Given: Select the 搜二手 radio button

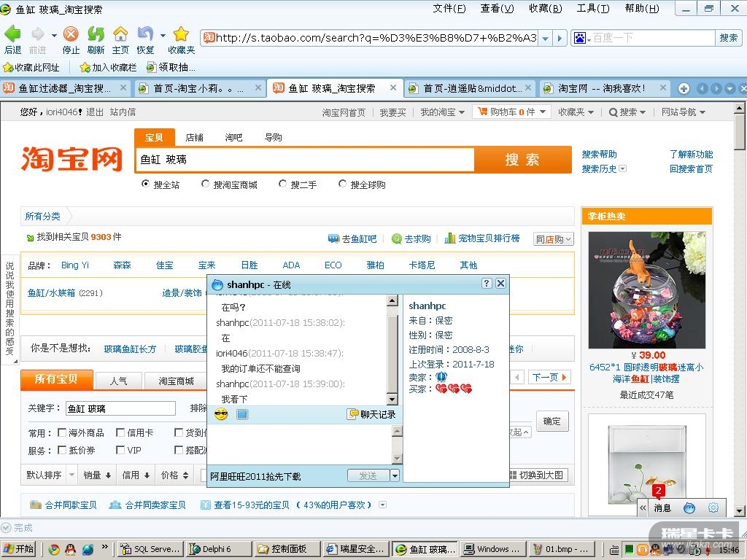Looking at the screenshot, I should click(x=282, y=184).
